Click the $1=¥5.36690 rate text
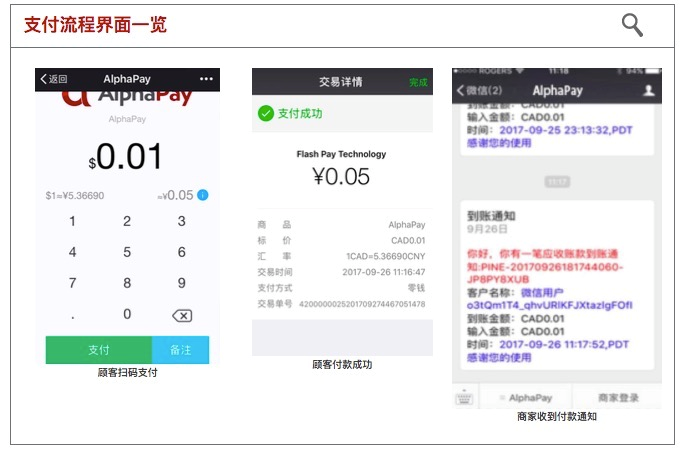This screenshot has width=684, height=455. click(75, 195)
